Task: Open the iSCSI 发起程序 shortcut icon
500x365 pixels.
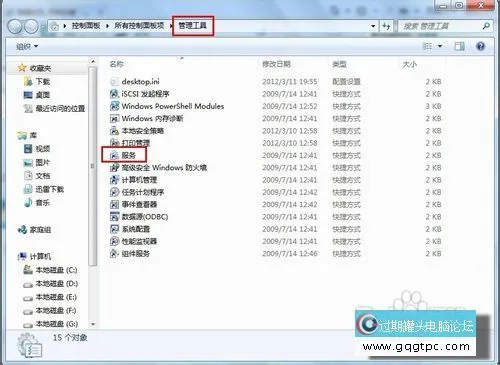Action: tap(114, 94)
